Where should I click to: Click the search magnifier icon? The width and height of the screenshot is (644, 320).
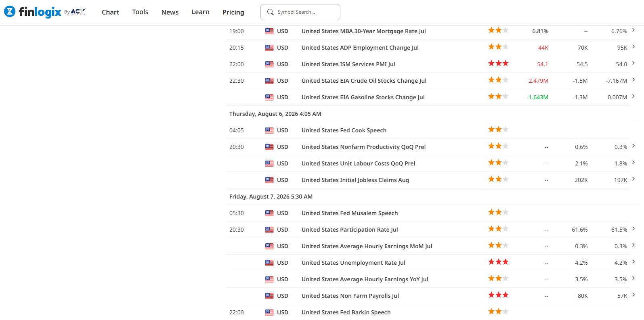pyautogui.click(x=271, y=12)
